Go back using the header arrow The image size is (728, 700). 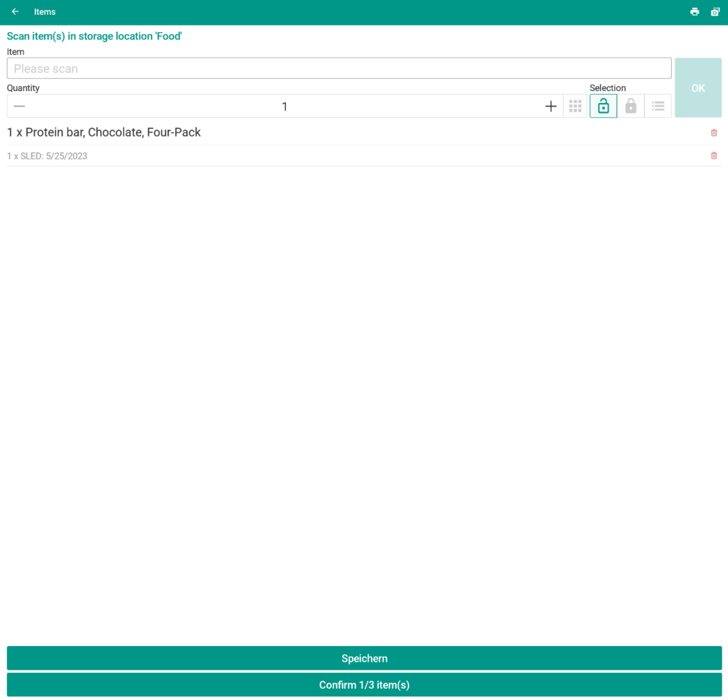(15, 11)
